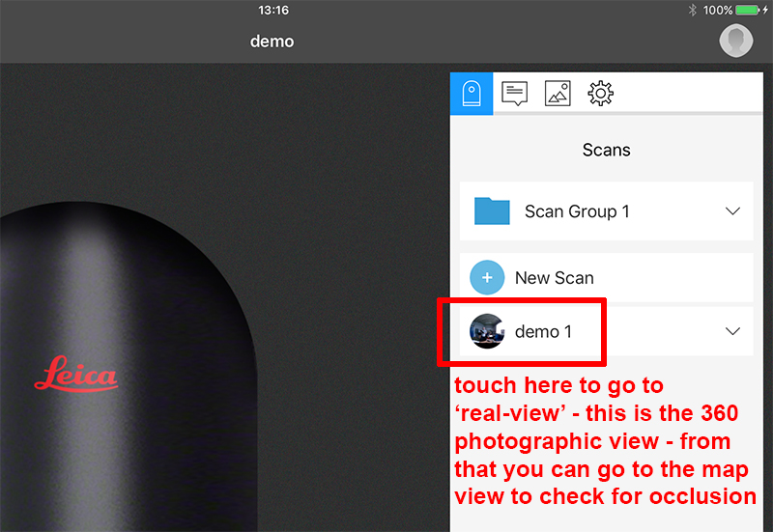Start a scan via New Scan text
This screenshot has height=532, width=773.
coord(554,278)
